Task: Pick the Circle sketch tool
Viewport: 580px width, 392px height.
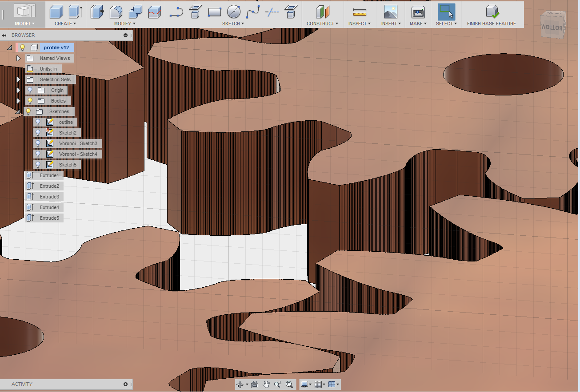Action: click(233, 12)
